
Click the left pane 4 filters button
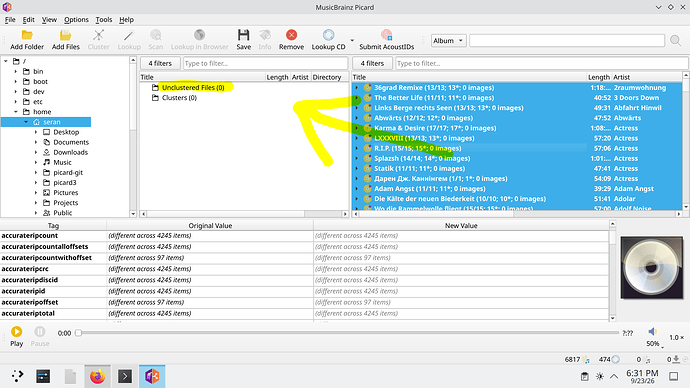coord(160,63)
